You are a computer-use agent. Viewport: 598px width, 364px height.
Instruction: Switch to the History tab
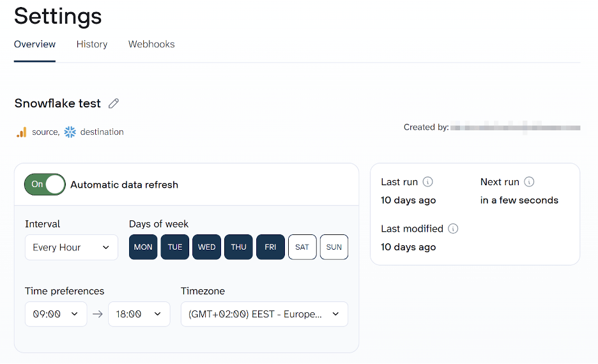click(x=92, y=45)
